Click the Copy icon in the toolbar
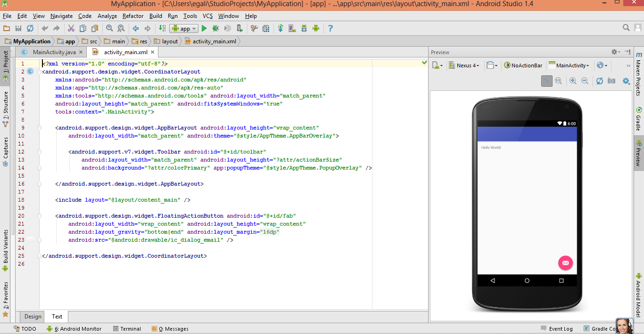The image size is (644, 334). [83, 28]
